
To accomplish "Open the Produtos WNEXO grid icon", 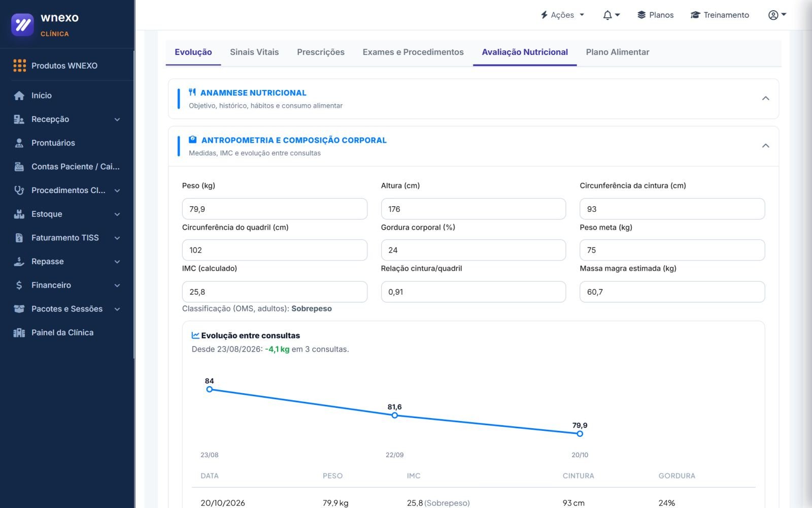I will pyautogui.click(x=19, y=66).
